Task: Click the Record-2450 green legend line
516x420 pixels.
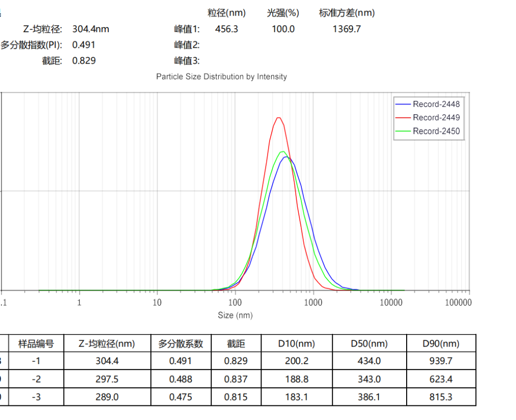Action: pos(403,131)
